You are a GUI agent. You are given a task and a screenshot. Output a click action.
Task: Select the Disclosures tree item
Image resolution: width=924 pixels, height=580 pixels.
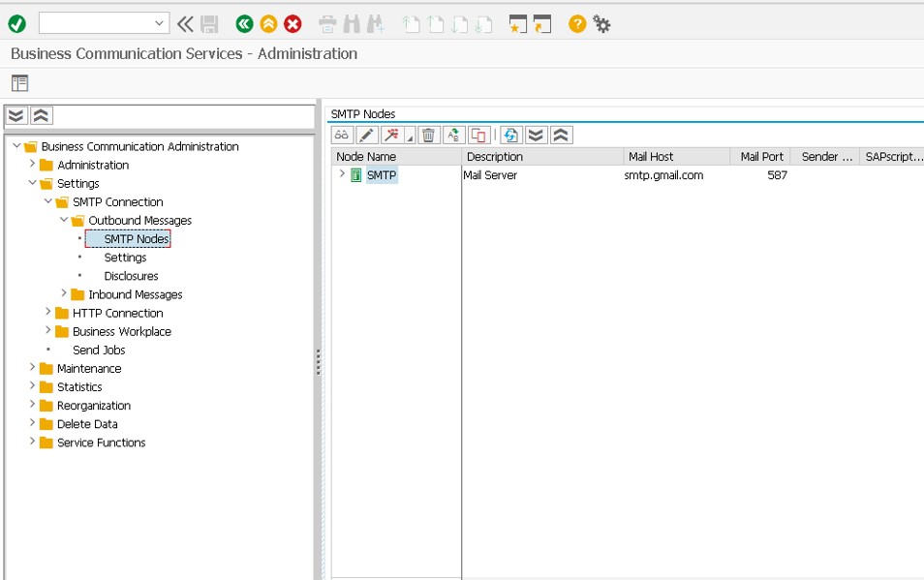coord(131,276)
